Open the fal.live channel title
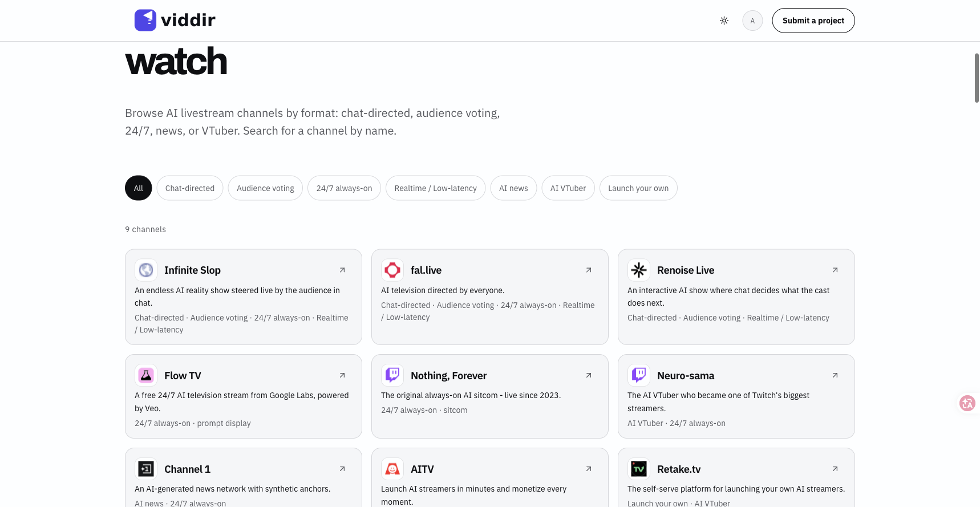This screenshot has width=980, height=507. click(426, 270)
